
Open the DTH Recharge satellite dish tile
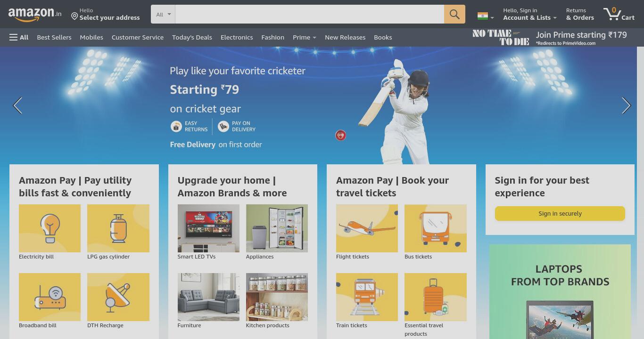point(118,297)
